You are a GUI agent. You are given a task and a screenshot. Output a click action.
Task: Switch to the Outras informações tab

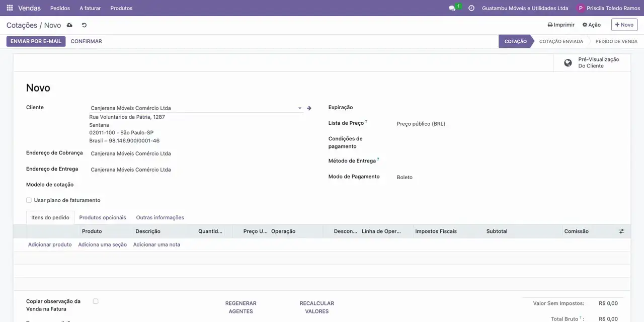160,217
